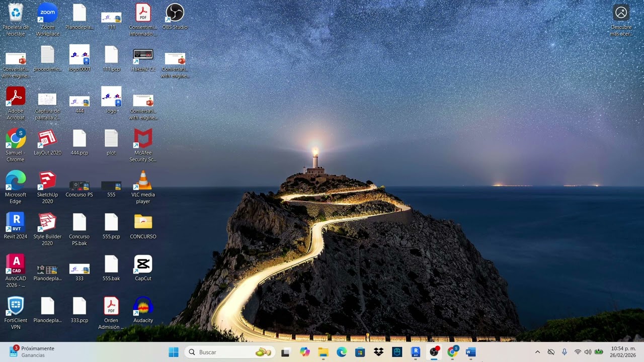644x362 pixels.
Task: Select the 555.bak file icon
Action: [111, 268]
